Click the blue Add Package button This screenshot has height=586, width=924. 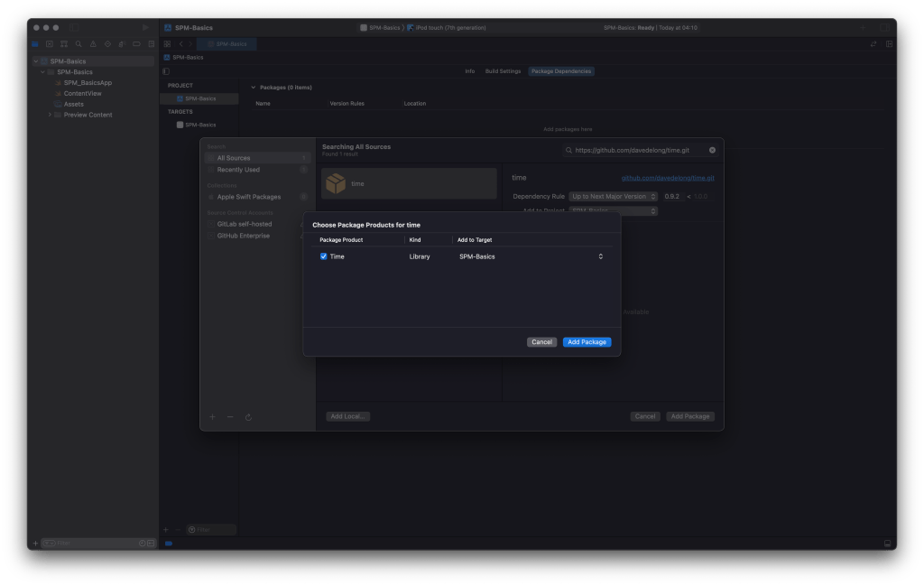click(x=587, y=342)
